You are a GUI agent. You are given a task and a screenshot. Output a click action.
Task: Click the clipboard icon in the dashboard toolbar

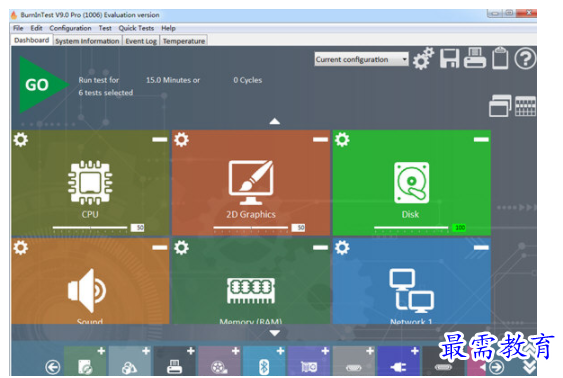(500, 58)
